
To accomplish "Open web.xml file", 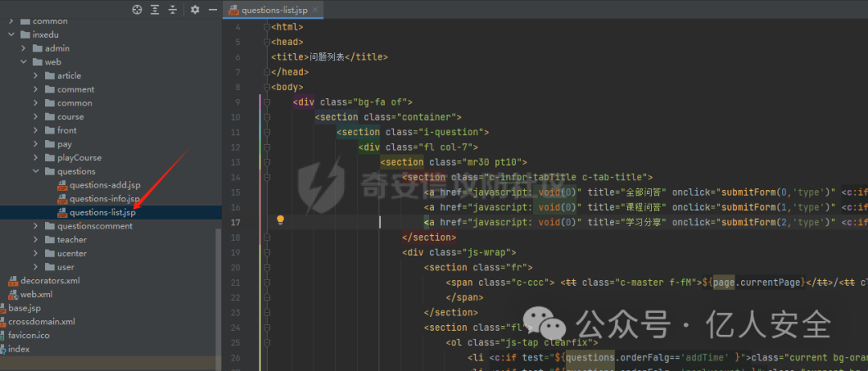I will 36,295.
